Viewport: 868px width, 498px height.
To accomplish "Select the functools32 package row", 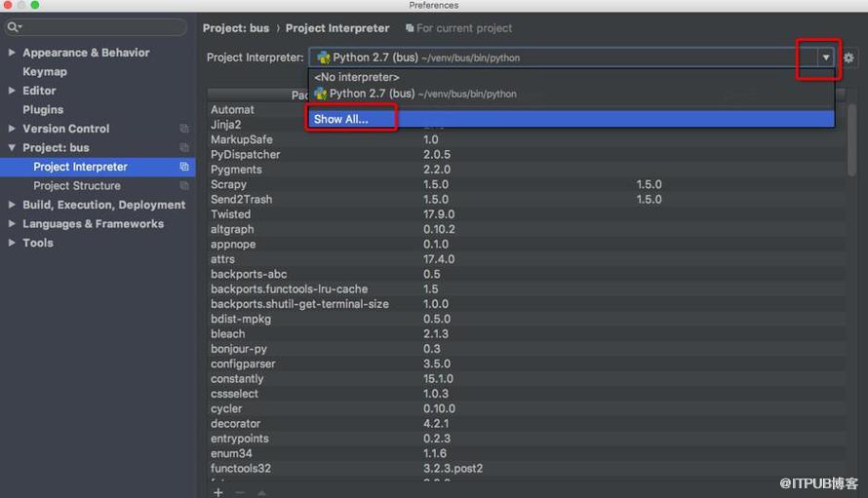I will 526,468.
